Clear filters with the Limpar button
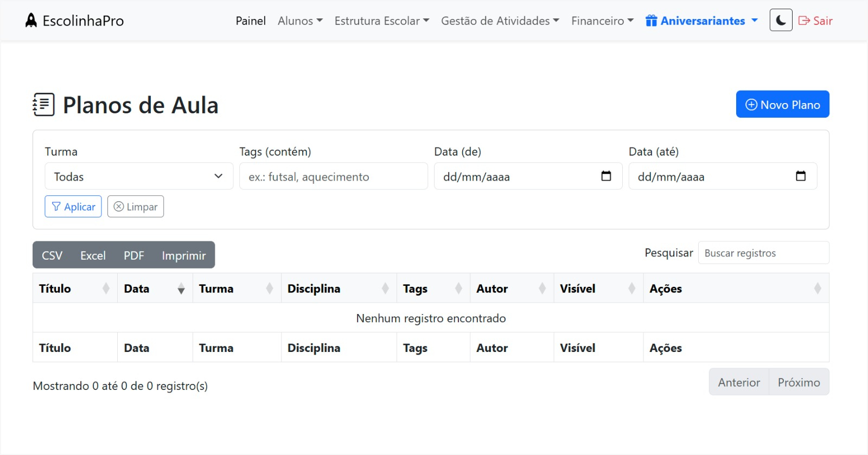Image resolution: width=868 pixels, height=455 pixels. click(136, 207)
